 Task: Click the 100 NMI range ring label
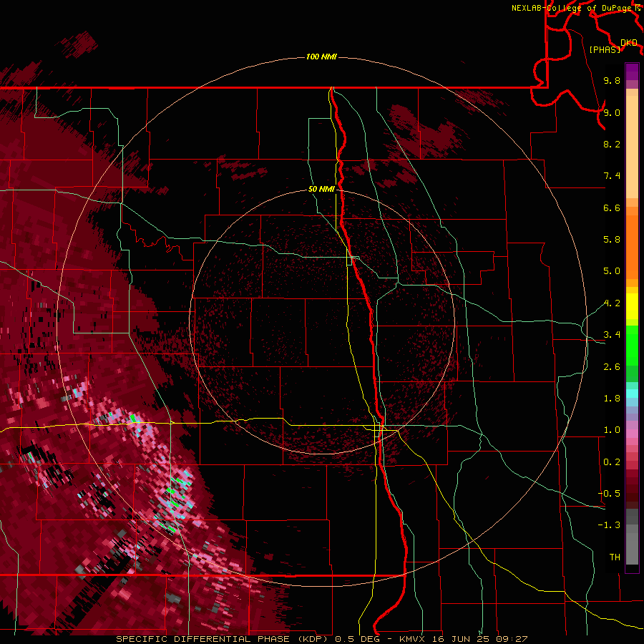[321, 57]
